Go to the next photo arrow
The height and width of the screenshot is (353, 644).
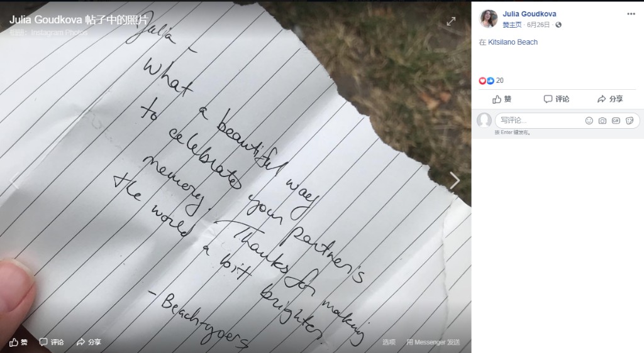(x=454, y=180)
